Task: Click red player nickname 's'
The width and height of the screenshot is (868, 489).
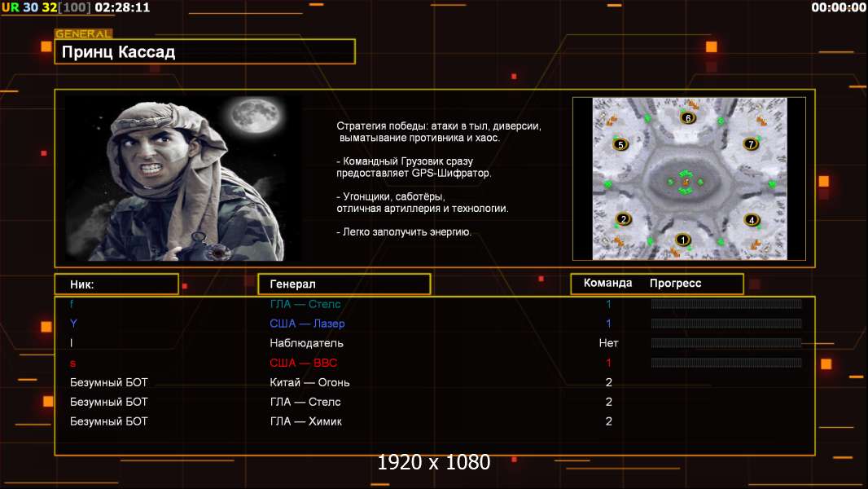Action: click(73, 363)
